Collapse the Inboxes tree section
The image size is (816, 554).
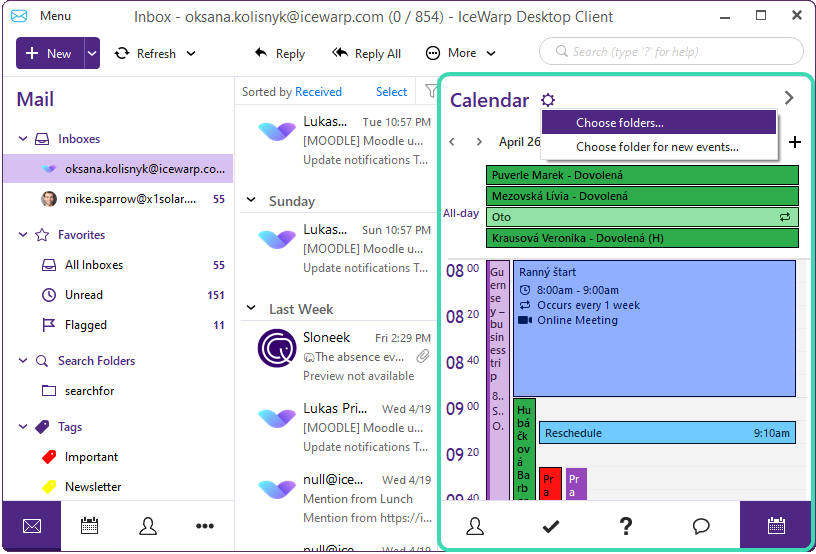click(24, 139)
